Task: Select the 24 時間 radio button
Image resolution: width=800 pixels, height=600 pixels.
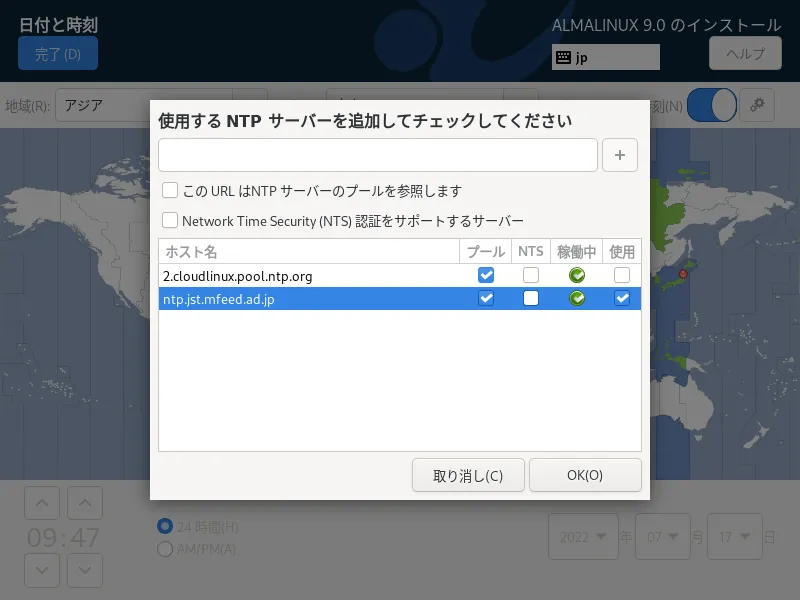Action: point(165,526)
